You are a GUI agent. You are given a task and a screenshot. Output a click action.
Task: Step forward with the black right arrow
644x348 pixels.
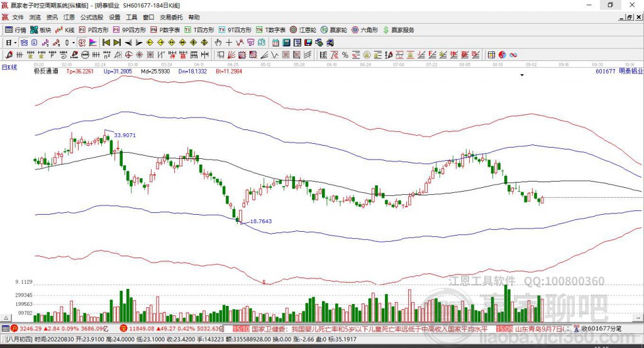pos(139,43)
